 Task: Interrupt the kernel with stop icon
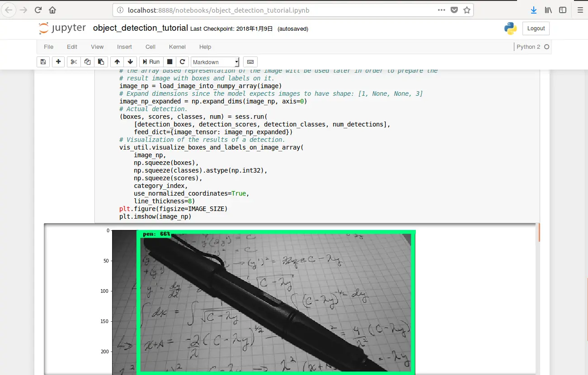click(x=169, y=62)
